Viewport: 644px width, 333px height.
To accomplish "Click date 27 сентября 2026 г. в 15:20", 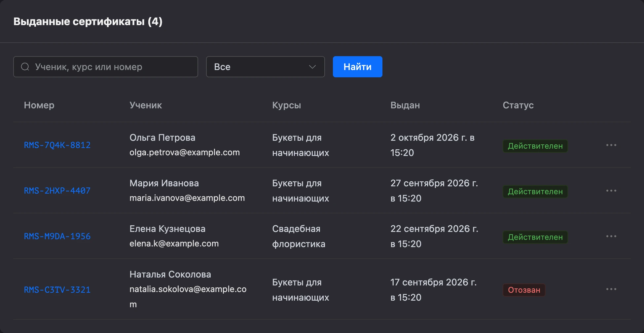I will point(434,191).
